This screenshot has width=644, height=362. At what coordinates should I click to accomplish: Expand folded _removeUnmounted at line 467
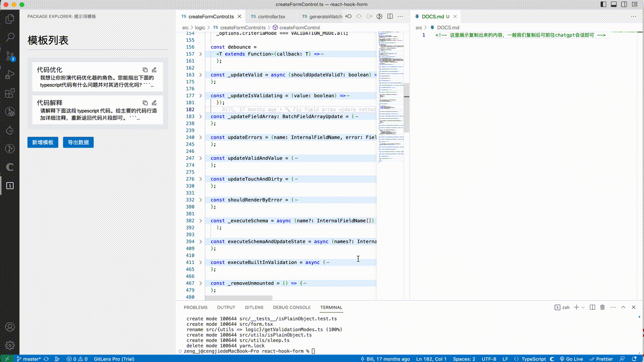click(200, 284)
